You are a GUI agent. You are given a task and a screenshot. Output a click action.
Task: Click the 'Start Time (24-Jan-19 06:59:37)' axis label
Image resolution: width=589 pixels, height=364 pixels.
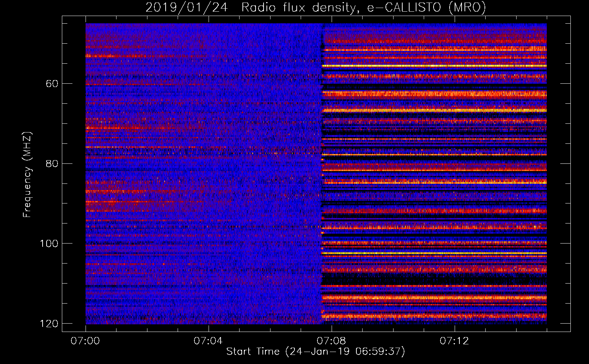(x=316, y=352)
